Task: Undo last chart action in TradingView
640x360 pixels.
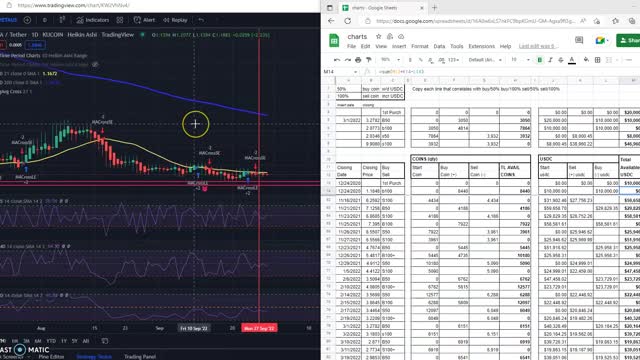Action: (201, 20)
